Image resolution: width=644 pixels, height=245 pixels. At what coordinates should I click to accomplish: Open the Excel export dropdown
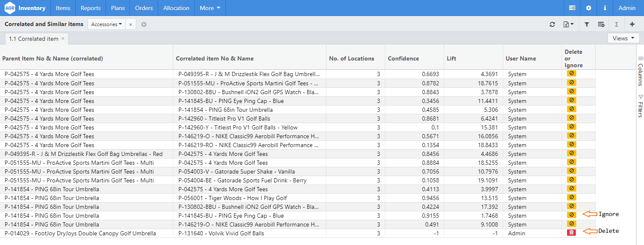click(x=568, y=24)
